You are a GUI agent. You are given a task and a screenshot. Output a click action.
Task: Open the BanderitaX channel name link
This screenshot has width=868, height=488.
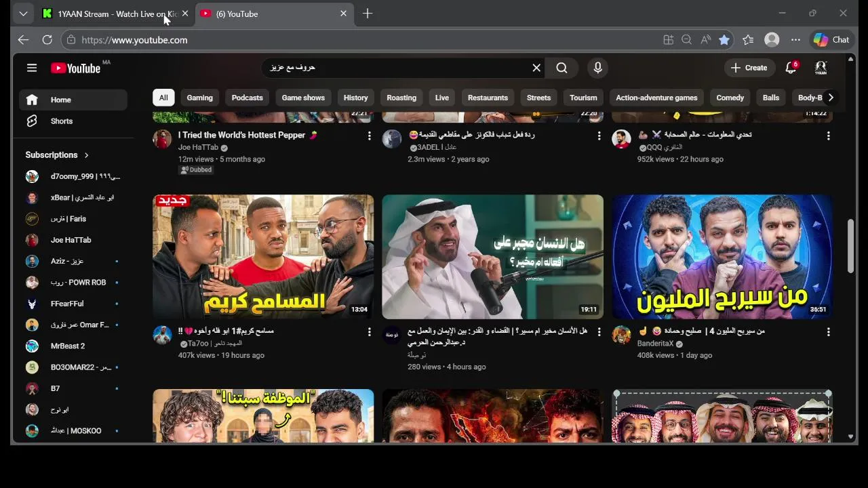tap(655, 344)
